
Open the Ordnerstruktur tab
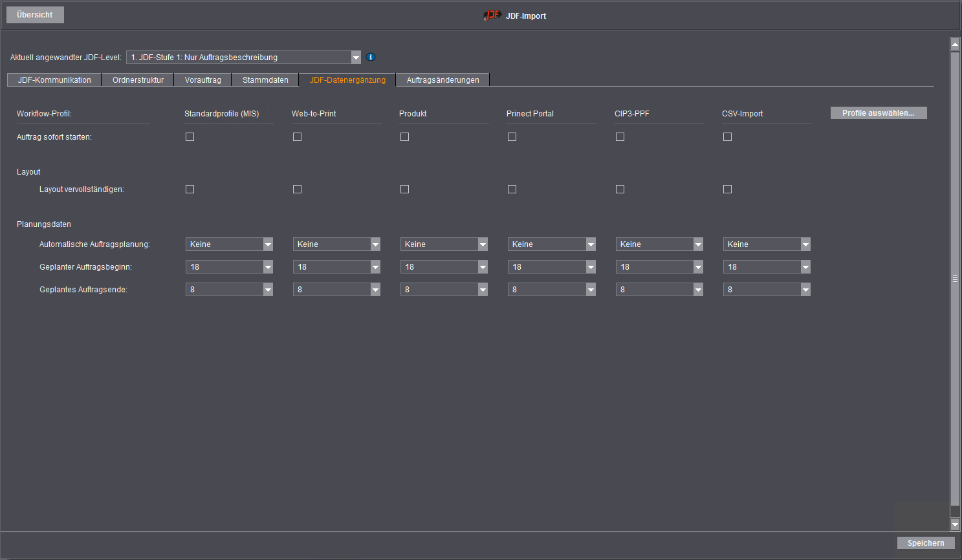pyautogui.click(x=138, y=80)
